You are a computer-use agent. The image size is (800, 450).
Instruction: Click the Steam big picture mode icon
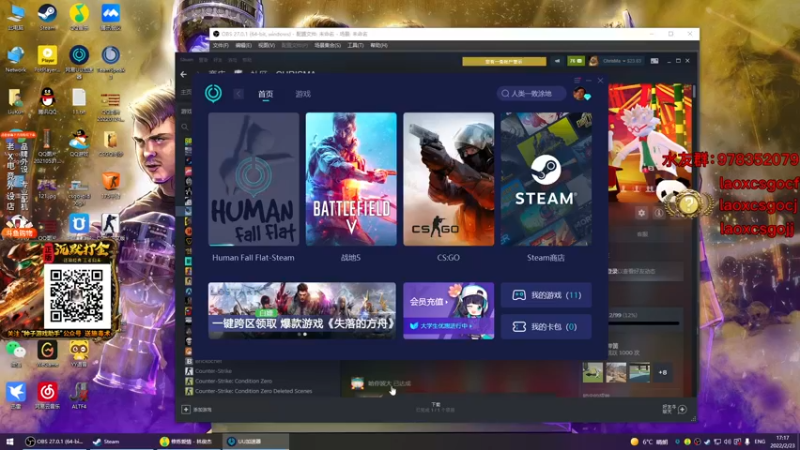point(655,61)
